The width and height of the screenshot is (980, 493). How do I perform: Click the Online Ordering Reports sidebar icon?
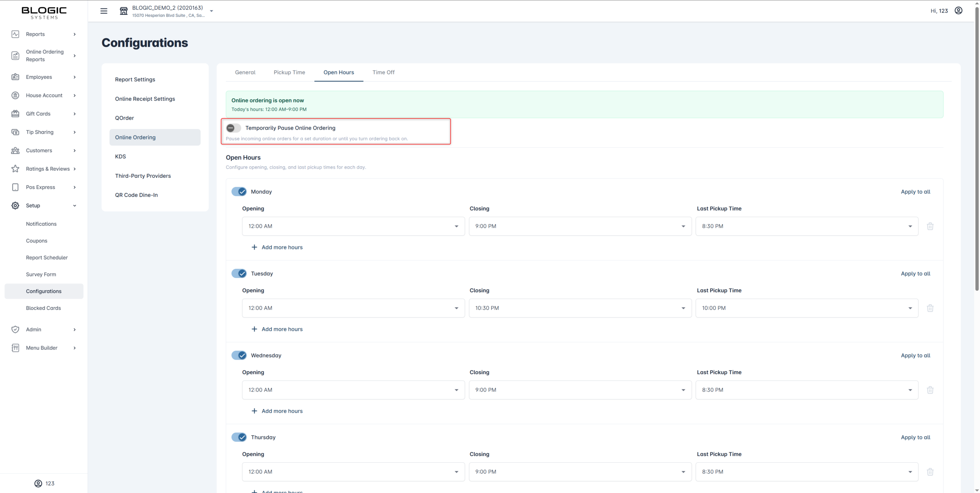click(15, 55)
